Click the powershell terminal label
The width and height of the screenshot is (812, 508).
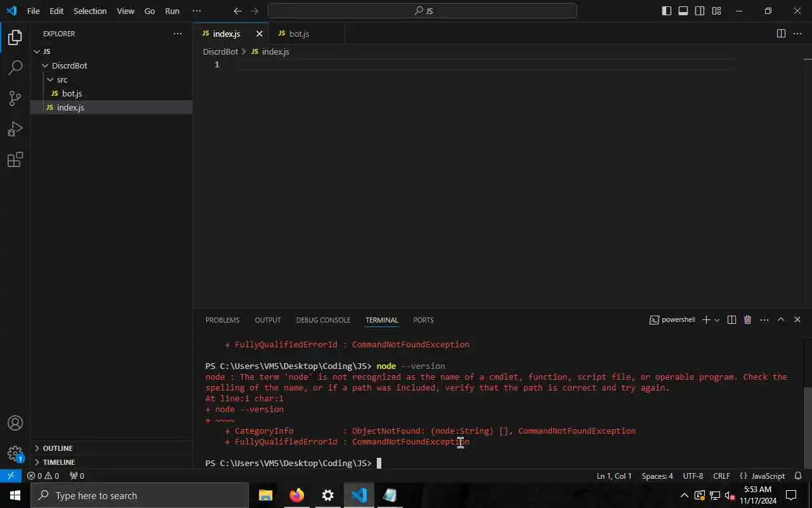[x=672, y=320]
